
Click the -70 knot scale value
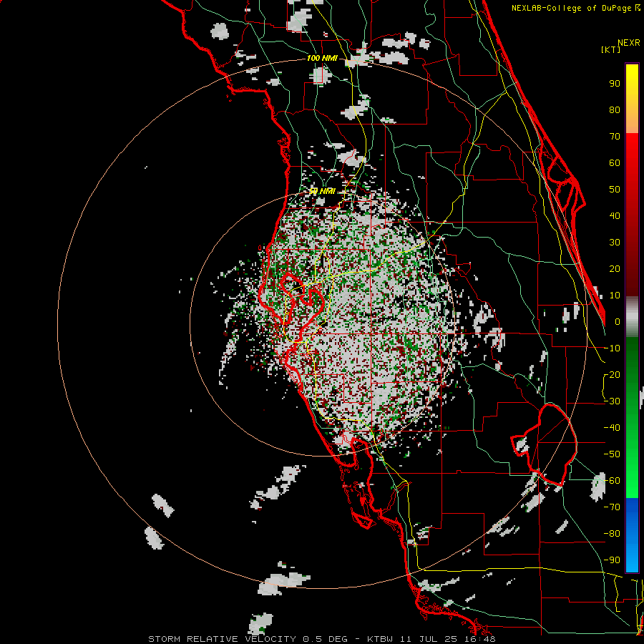[x=612, y=507]
